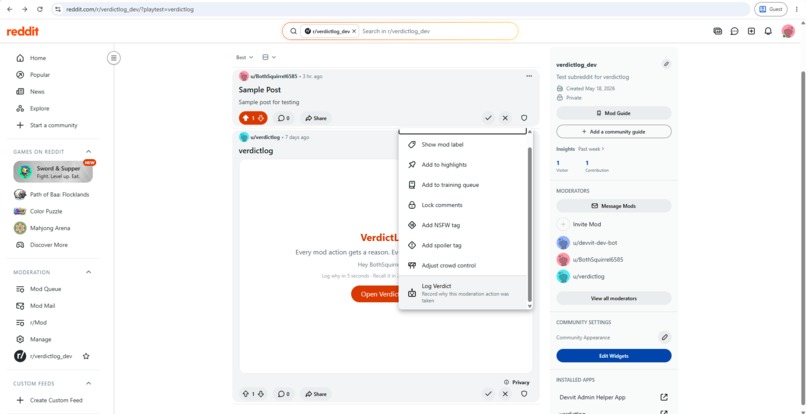Open Sample Post overflow menu
This screenshot has height=414, width=806.
click(x=529, y=77)
